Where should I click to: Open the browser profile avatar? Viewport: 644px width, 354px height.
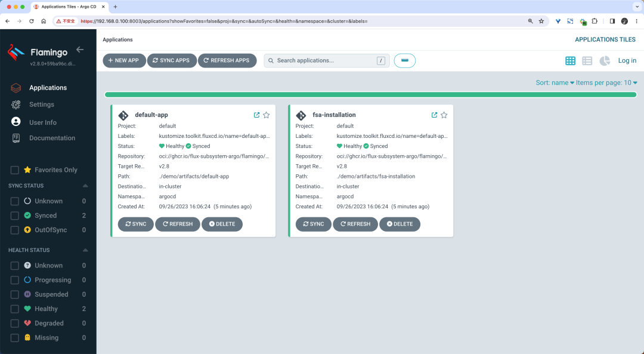[x=624, y=21]
